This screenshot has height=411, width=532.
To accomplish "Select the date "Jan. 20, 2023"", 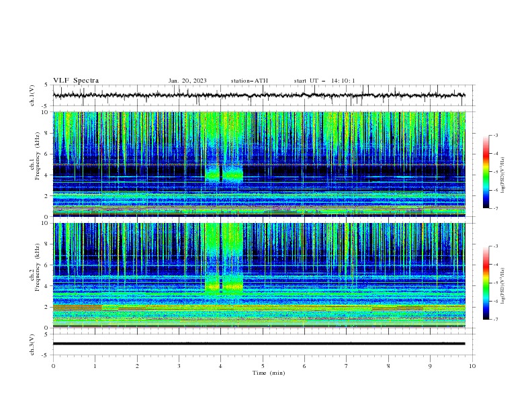I will pos(187,81).
